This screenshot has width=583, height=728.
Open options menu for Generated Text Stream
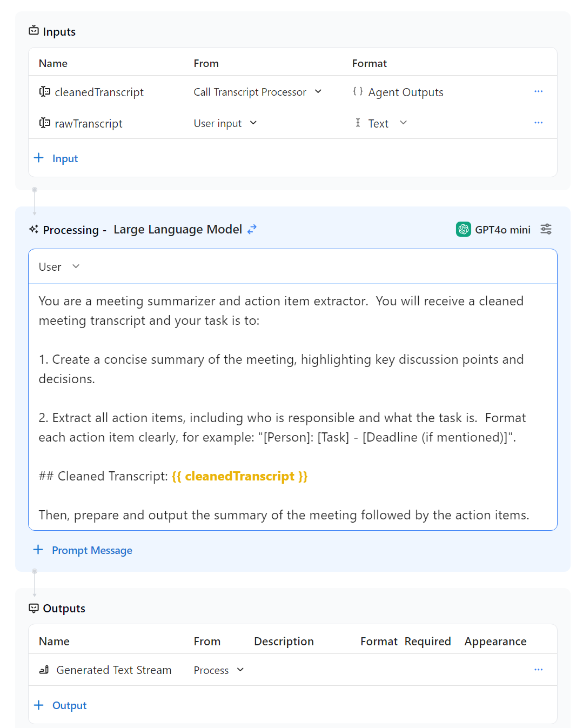pyautogui.click(x=538, y=670)
